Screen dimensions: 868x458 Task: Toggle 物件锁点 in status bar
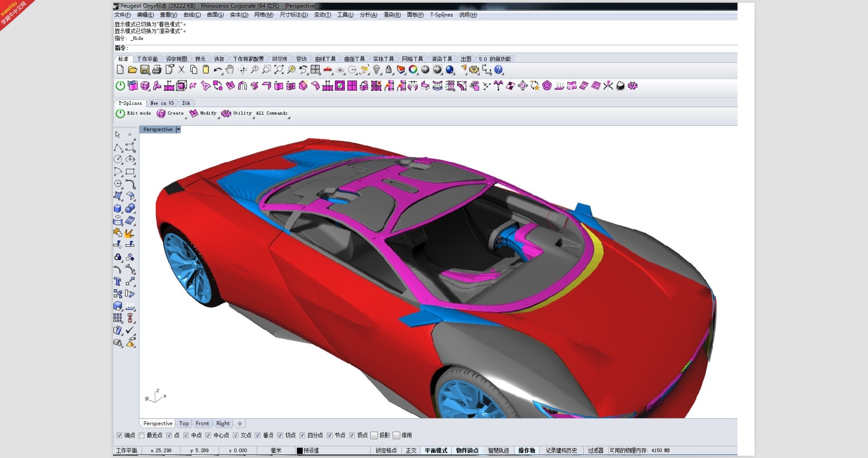point(467,450)
